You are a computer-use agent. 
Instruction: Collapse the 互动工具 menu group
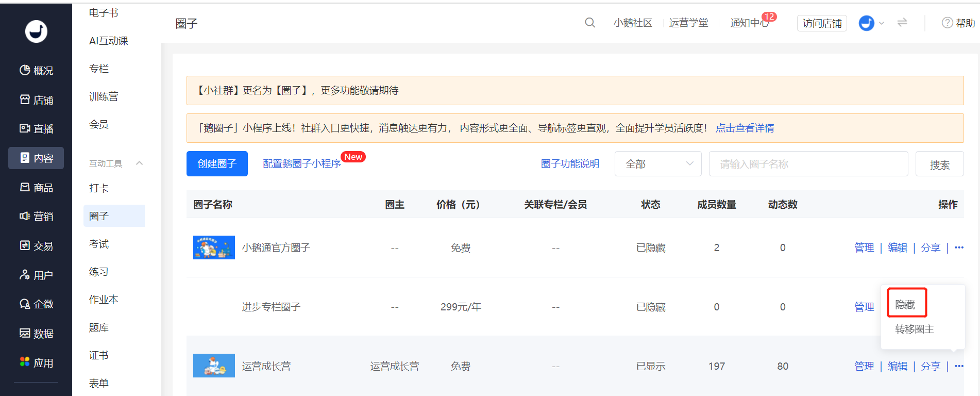coord(139,163)
